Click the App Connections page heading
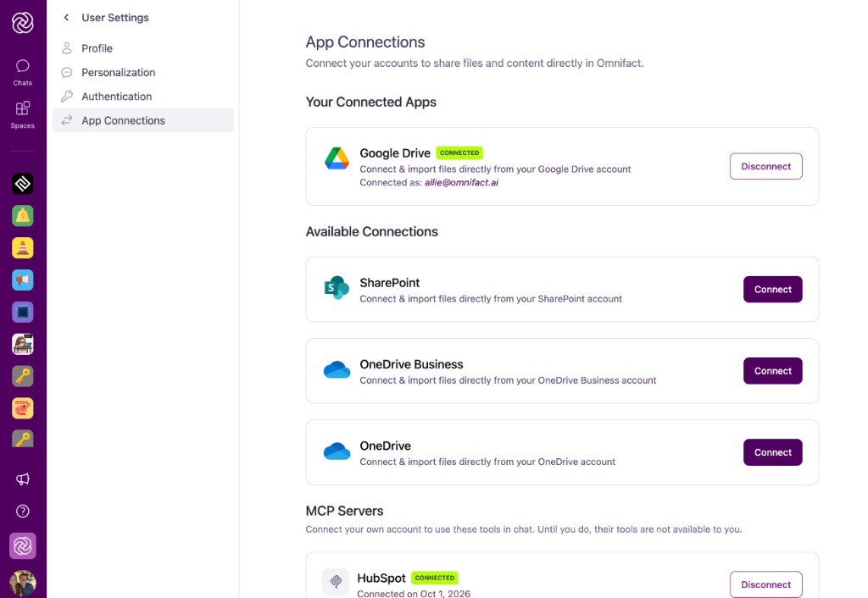Viewport: 868px width, 598px height. pos(365,42)
